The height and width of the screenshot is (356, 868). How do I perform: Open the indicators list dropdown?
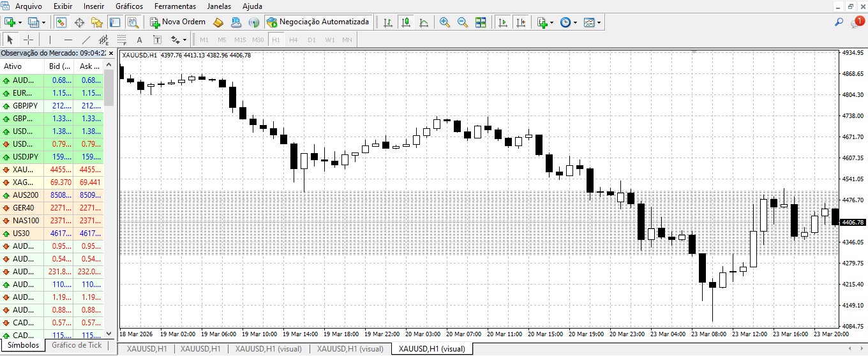551,23
